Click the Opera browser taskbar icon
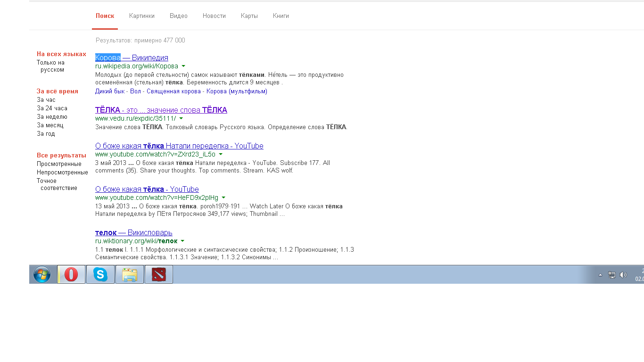The height and width of the screenshot is (362, 644). tap(71, 274)
